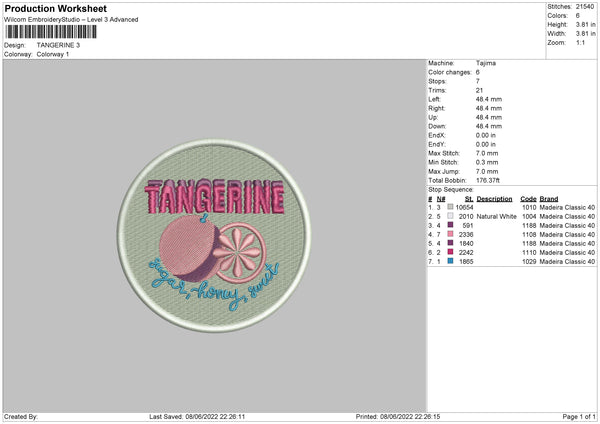Click the Colors value '6' in header
This screenshot has height=424, width=600.
tap(577, 16)
